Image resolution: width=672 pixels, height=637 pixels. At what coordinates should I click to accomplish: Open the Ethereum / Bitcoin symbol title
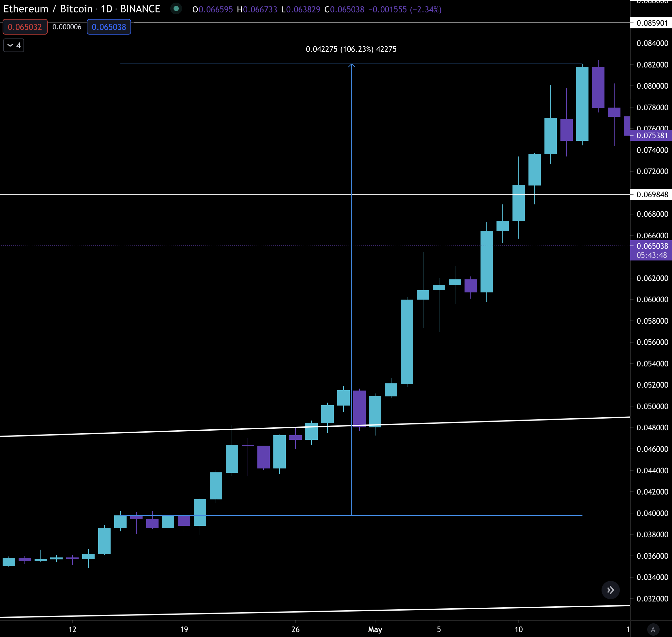pos(48,9)
